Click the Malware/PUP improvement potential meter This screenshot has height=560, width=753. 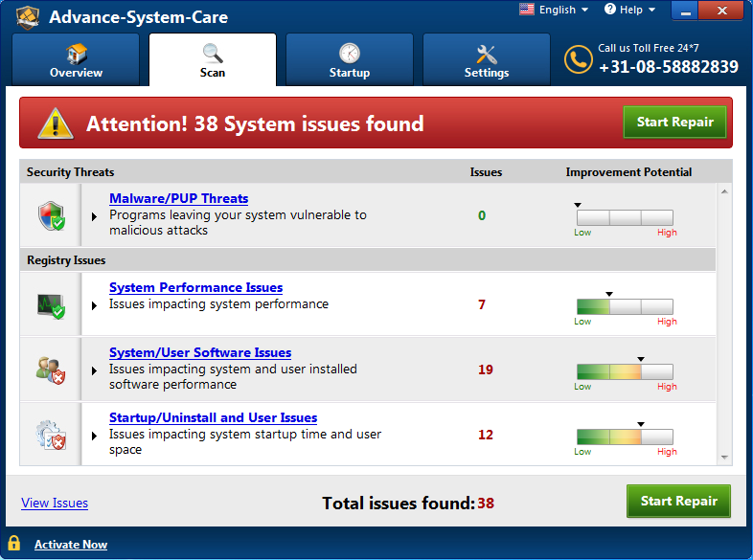tap(625, 218)
